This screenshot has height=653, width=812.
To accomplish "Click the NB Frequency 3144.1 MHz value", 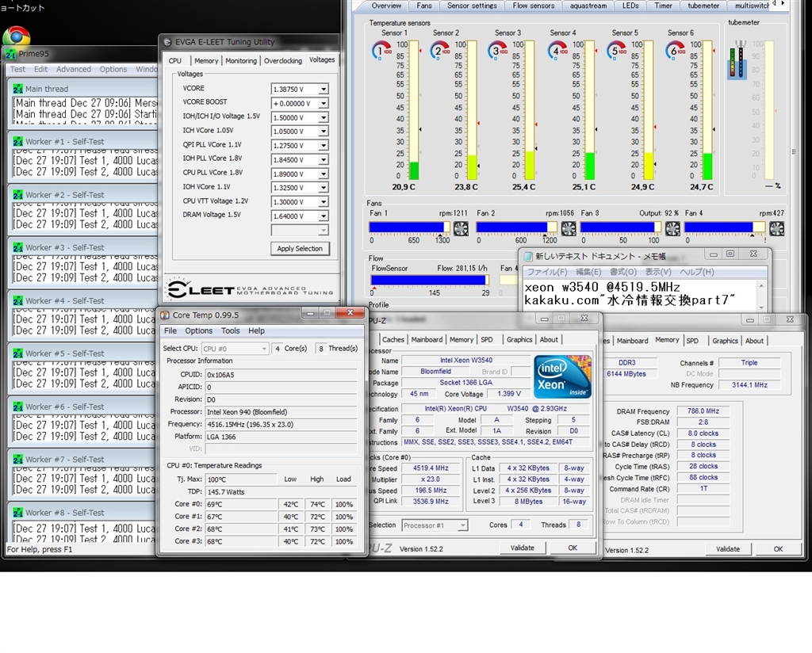I will (x=749, y=385).
